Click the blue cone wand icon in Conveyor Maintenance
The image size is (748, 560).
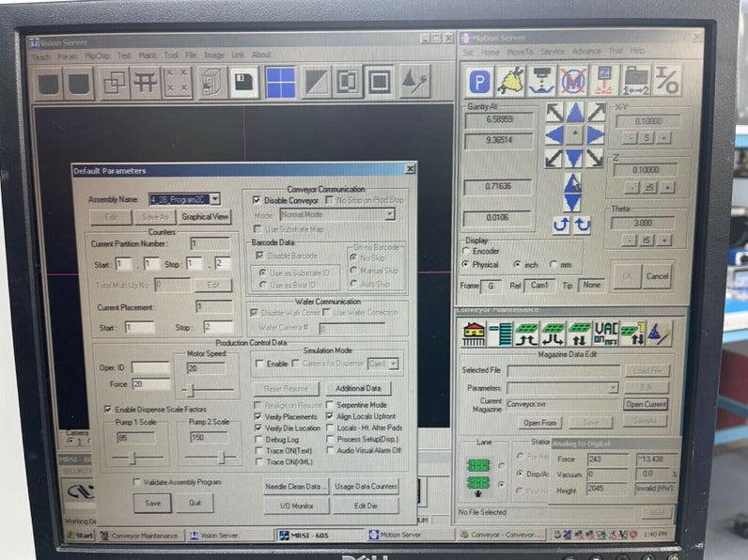659,333
